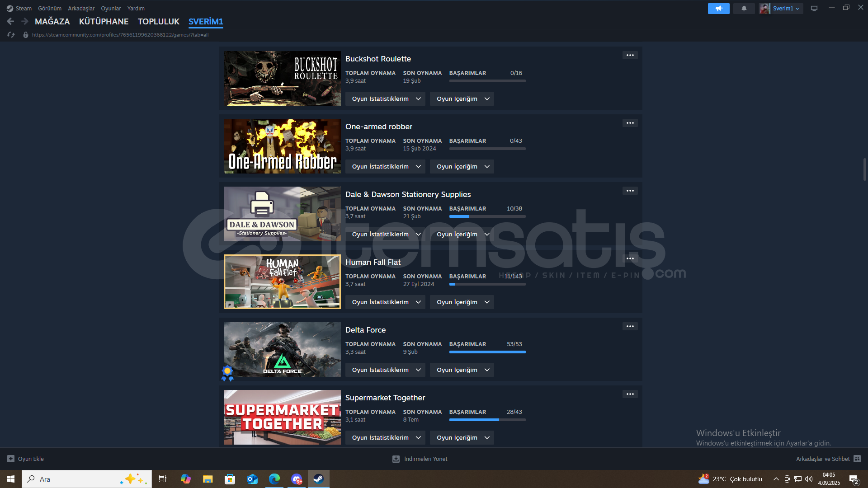Click the Steam announcements megaphone button
Image resolution: width=868 pixels, height=488 pixels.
[718, 9]
